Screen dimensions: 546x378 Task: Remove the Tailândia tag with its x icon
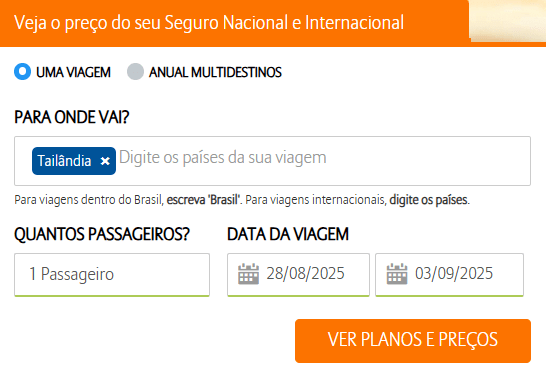(105, 161)
